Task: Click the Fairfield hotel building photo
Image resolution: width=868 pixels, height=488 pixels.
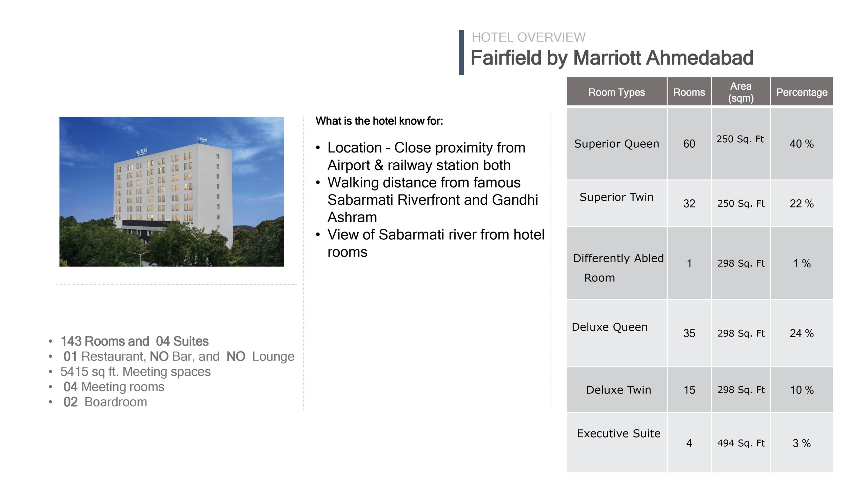Action: [172, 191]
